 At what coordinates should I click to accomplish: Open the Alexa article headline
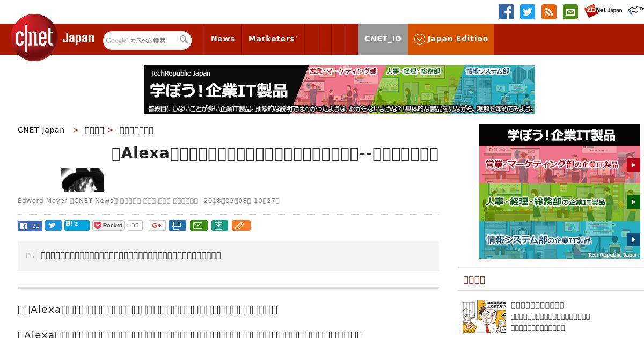point(275,154)
